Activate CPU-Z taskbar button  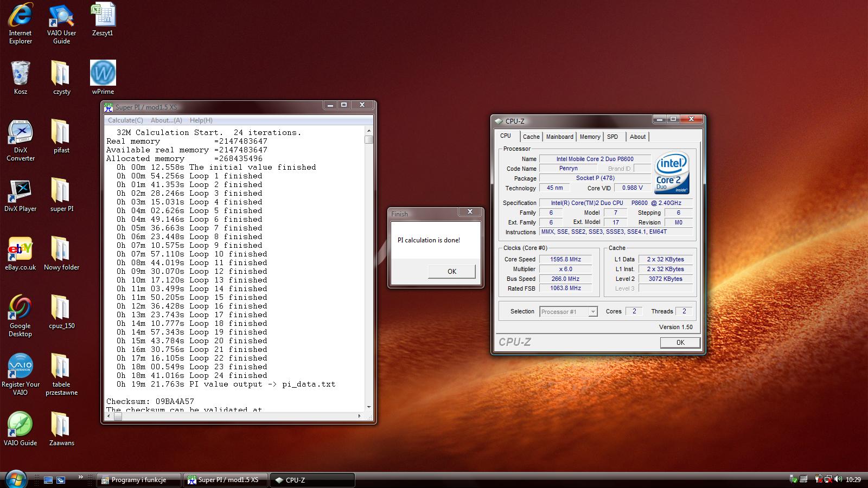pyautogui.click(x=312, y=480)
